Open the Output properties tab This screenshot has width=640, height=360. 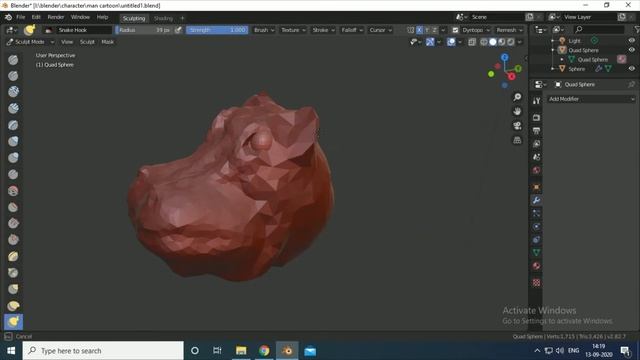[x=536, y=131]
